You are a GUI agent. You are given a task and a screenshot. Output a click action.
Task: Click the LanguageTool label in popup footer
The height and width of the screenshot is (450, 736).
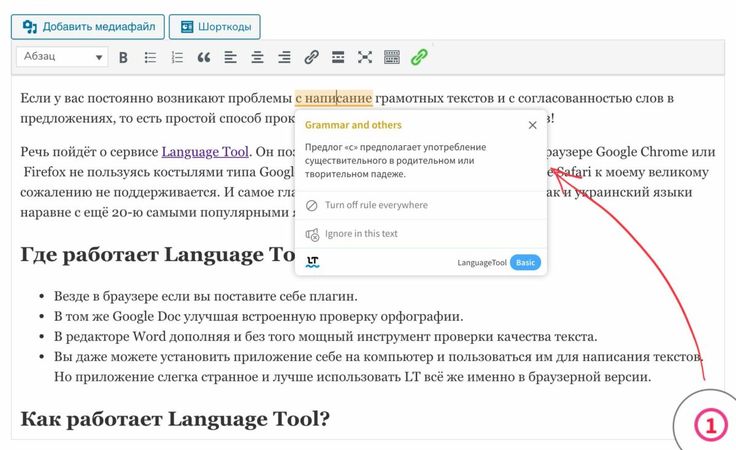click(x=482, y=263)
